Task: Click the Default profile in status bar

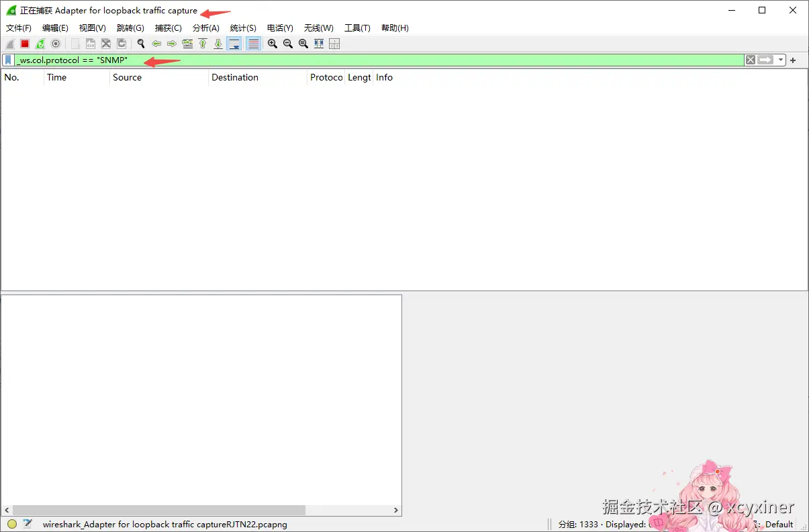Action: click(779, 524)
